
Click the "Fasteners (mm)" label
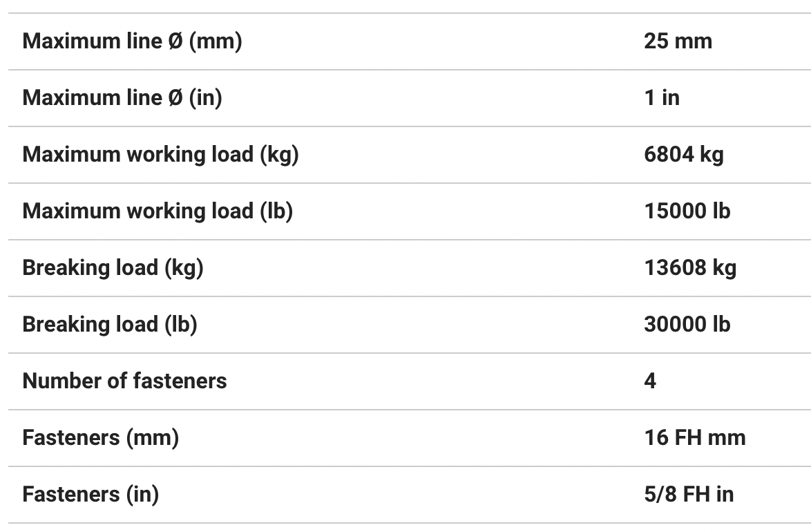(x=100, y=438)
